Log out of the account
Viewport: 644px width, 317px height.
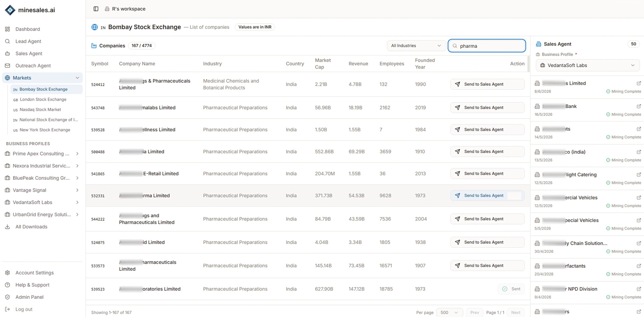(x=24, y=309)
